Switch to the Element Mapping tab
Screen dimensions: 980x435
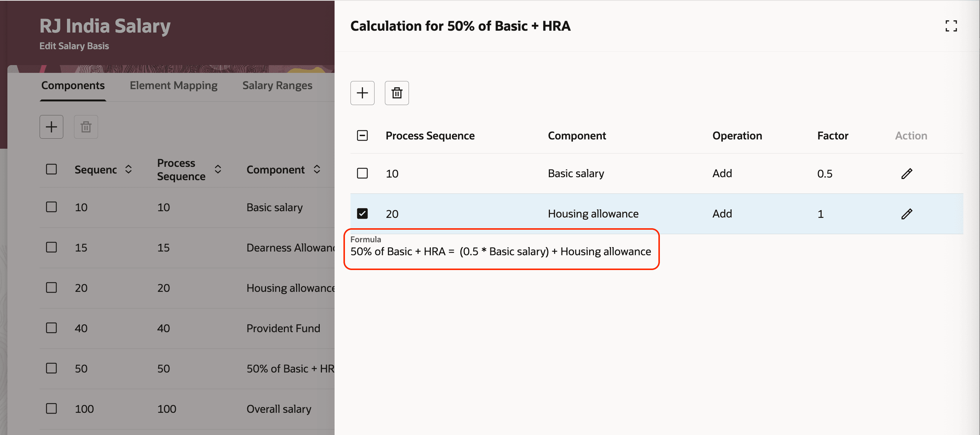point(174,85)
